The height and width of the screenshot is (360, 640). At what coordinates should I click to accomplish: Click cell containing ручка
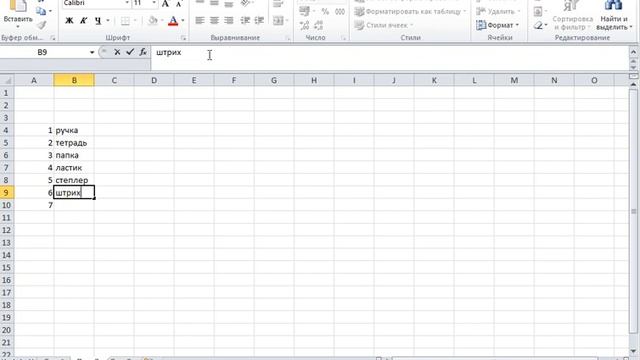pos(74,130)
